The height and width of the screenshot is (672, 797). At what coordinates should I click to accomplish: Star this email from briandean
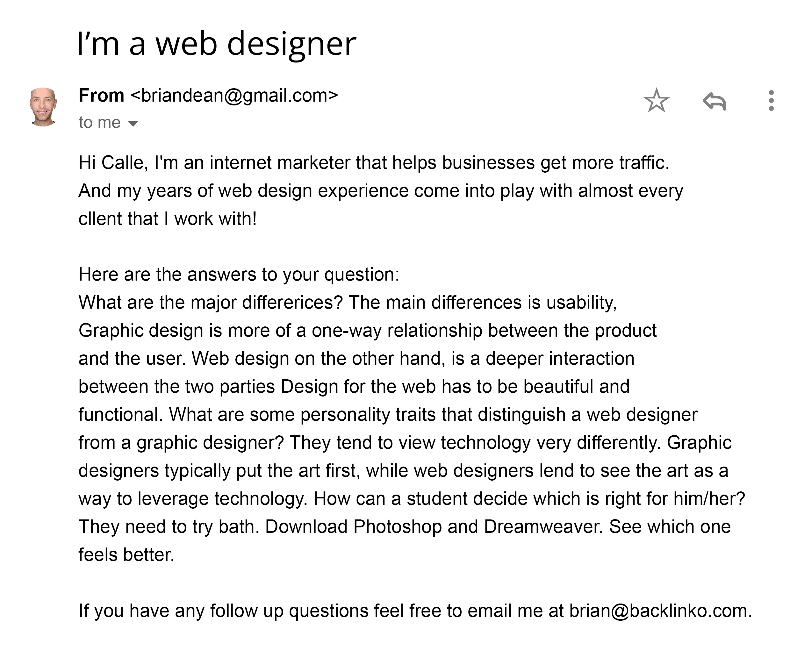coord(656,101)
